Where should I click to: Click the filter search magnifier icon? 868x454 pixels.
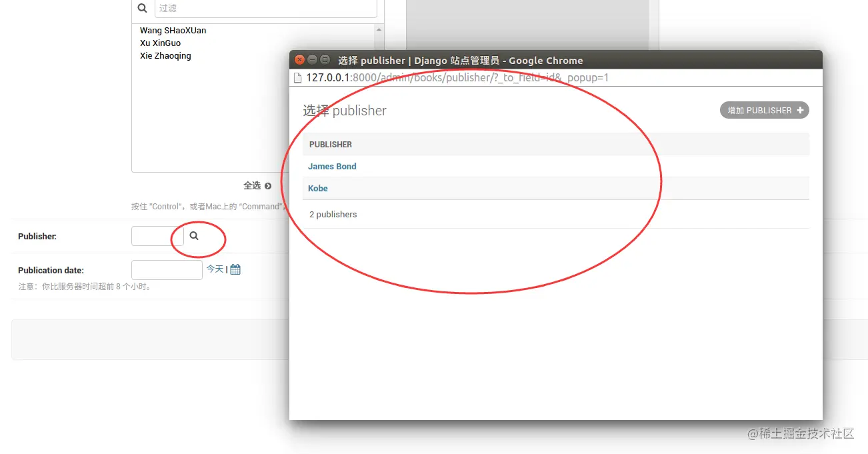point(142,8)
